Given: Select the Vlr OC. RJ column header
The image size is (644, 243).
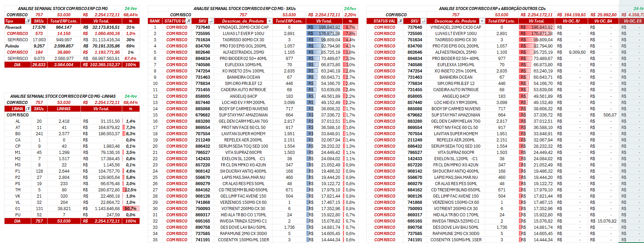Looking at the screenshot, I should click(x=571, y=21).
